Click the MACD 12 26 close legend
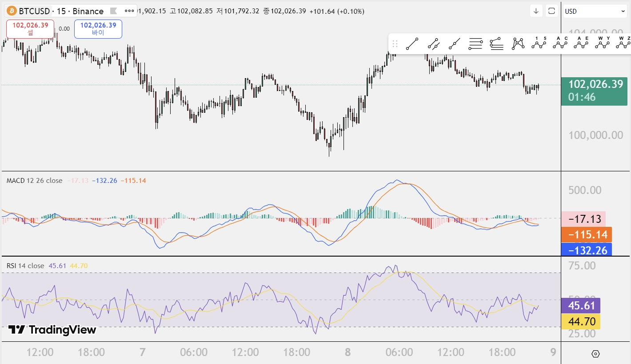Image resolution: width=631 pixels, height=364 pixels. [x=35, y=181]
